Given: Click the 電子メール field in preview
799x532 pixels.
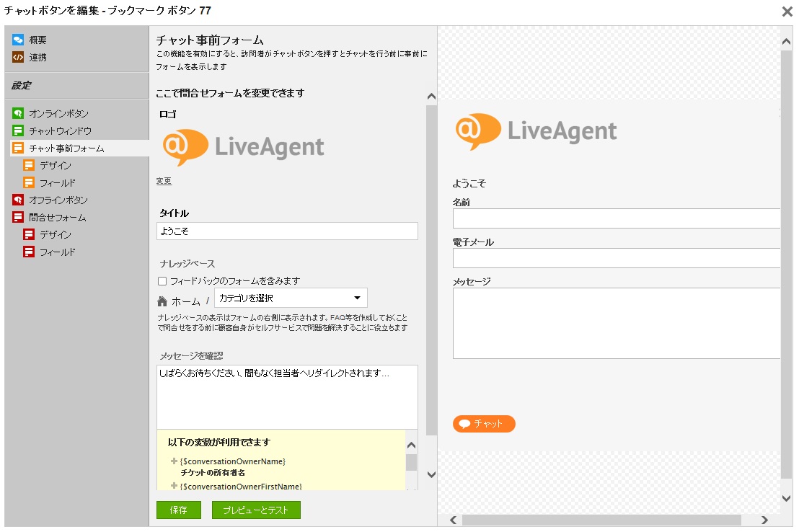Looking at the screenshot, I should [x=616, y=258].
